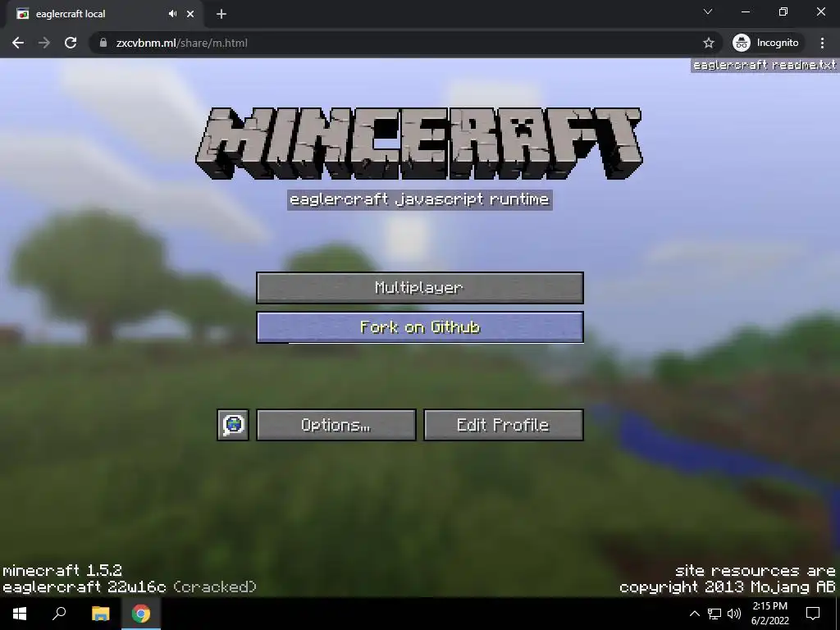The width and height of the screenshot is (840, 630).
Task: Open Chrome's three-dot menu
Action: (822, 43)
